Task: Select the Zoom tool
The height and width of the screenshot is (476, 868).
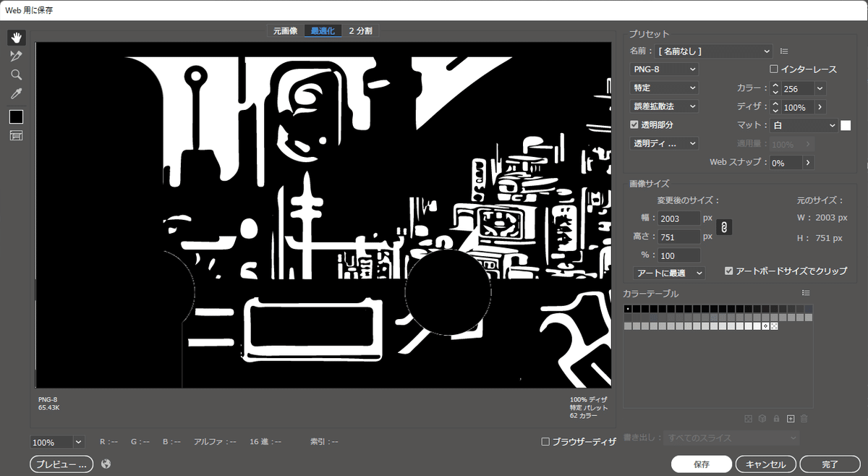Action: (x=16, y=75)
